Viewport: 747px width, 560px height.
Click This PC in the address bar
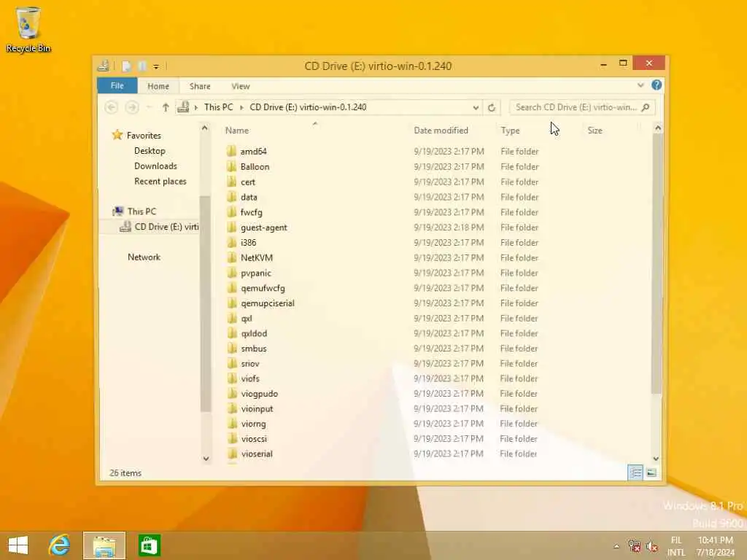pos(219,107)
